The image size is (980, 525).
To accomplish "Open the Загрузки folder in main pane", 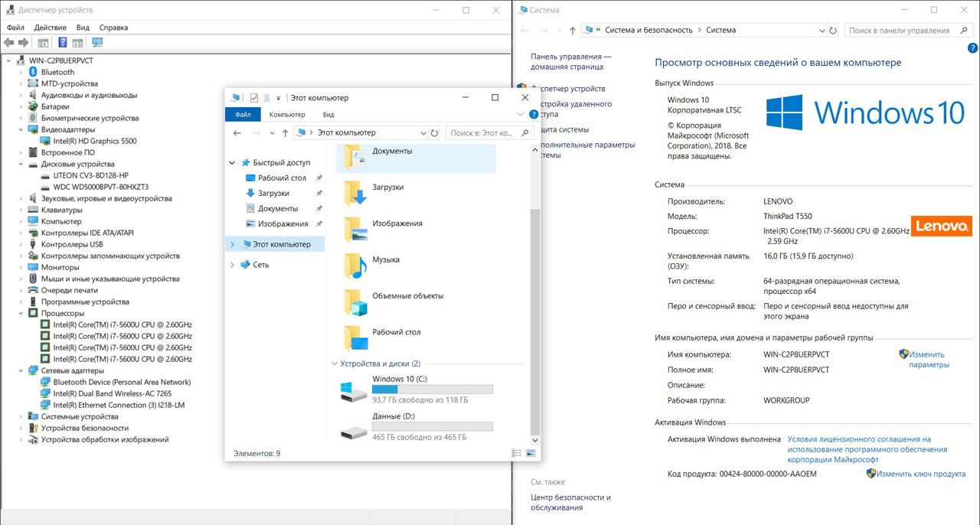I will 387,187.
